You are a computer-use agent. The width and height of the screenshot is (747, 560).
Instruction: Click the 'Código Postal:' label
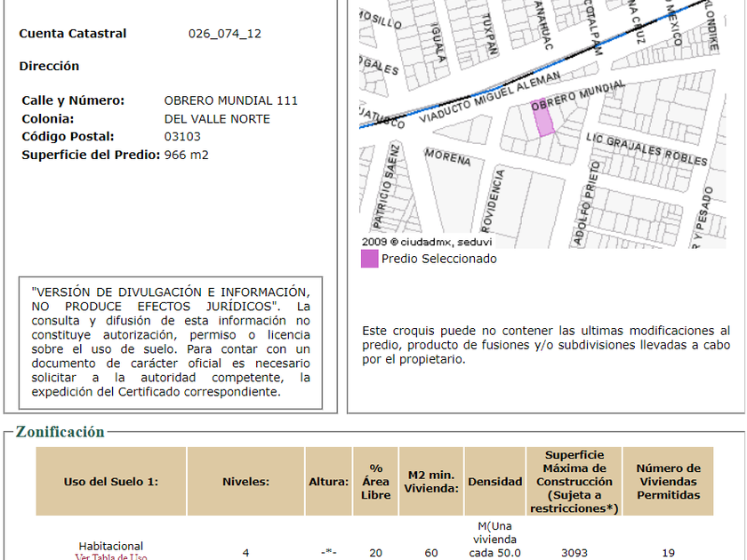68,137
